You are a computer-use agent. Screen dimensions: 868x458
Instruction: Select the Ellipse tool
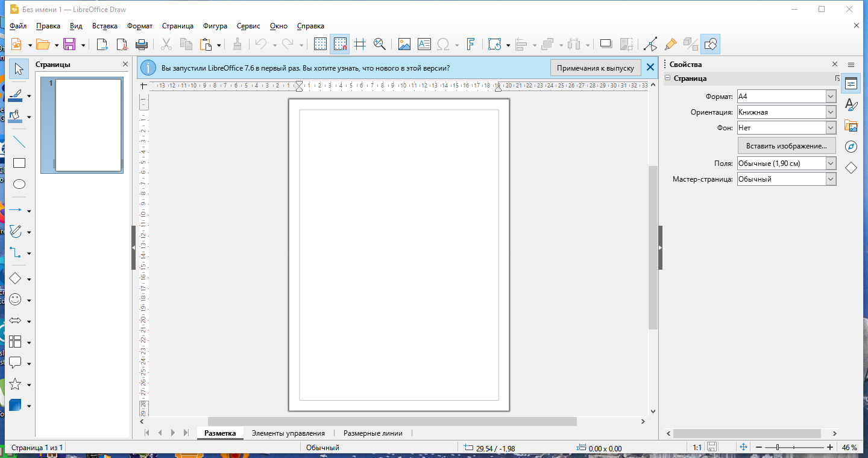pos(19,184)
